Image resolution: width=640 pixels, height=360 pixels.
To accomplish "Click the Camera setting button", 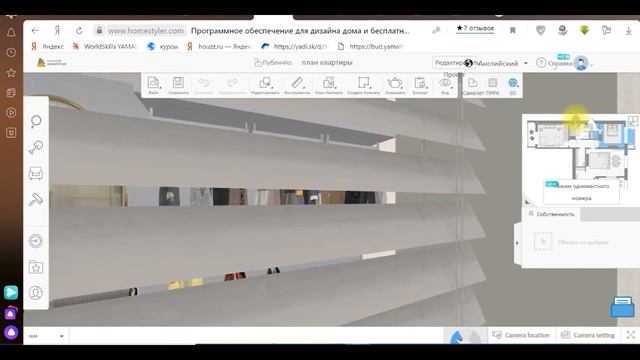I will pos(588,335).
